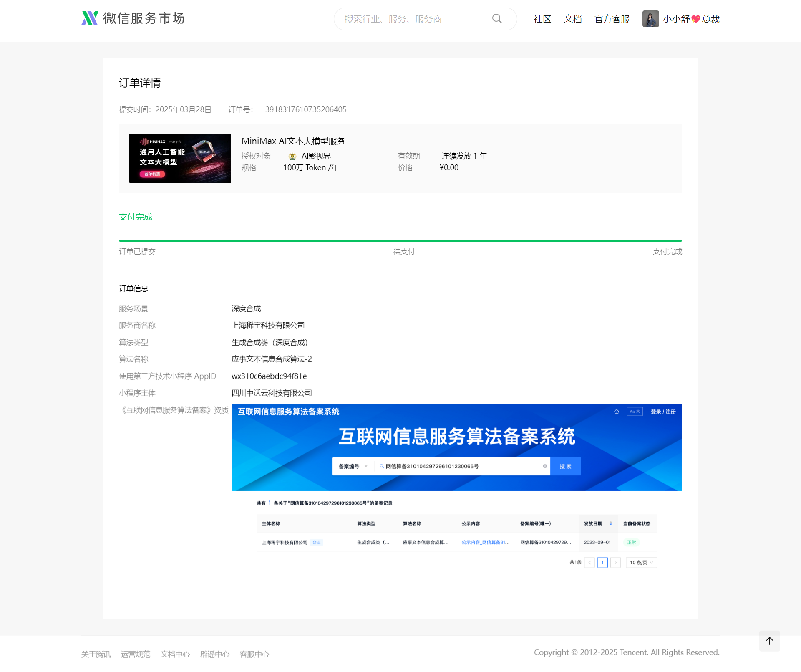Open 运营规范 footer link
The width and height of the screenshot is (801, 672).
tap(136, 654)
